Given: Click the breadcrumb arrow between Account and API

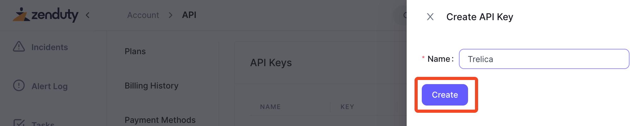Looking at the screenshot, I should click(171, 15).
